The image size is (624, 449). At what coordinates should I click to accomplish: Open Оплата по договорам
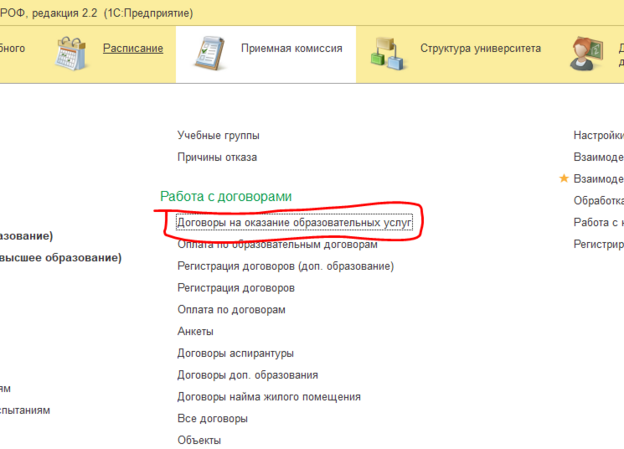pos(231,310)
